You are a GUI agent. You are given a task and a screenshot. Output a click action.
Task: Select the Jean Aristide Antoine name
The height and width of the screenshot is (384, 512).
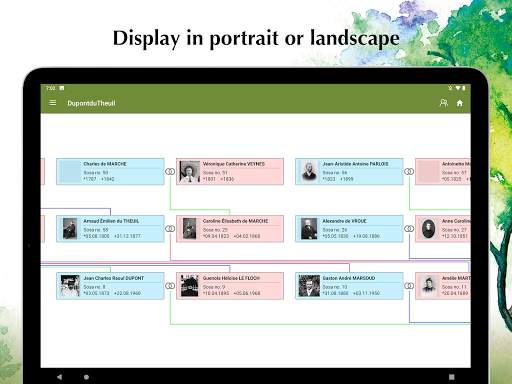point(355,164)
